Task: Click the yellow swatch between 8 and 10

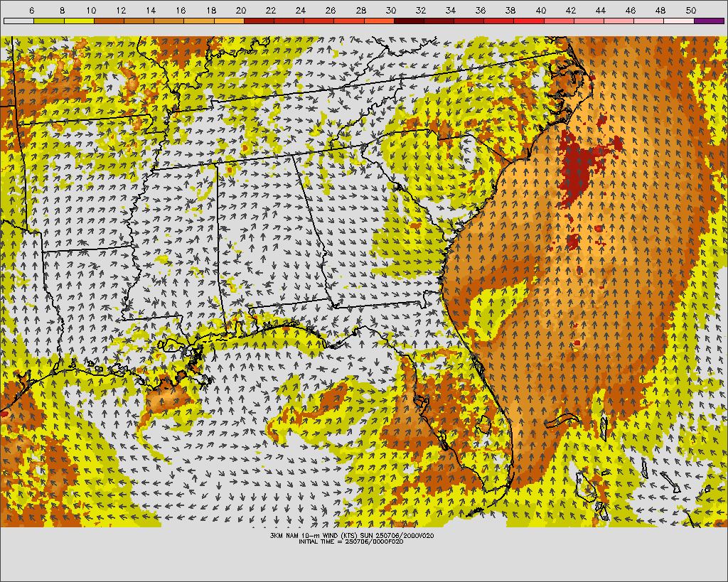Action: (x=79, y=21)
